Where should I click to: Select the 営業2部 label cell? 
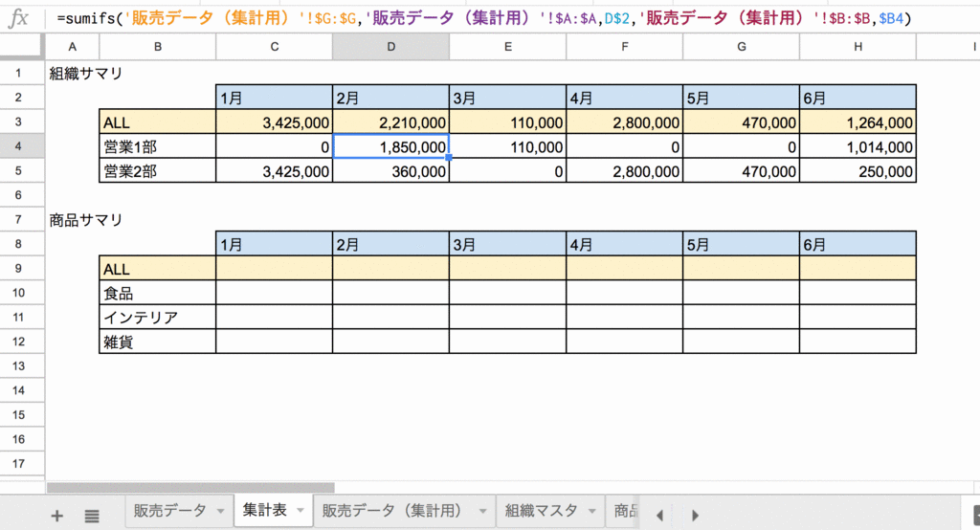click(158, 170)
